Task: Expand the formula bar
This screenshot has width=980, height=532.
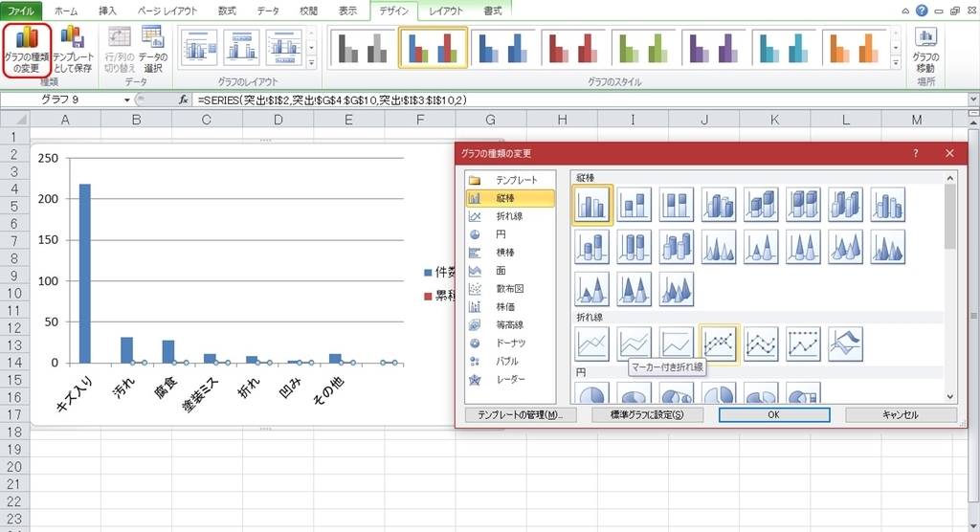Action: [x=973, y=100]
